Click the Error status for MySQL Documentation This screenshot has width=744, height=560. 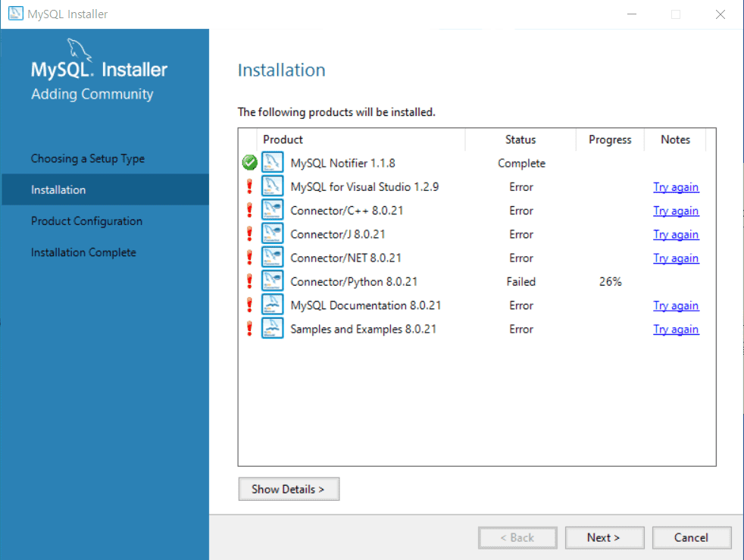click(521, 305)
